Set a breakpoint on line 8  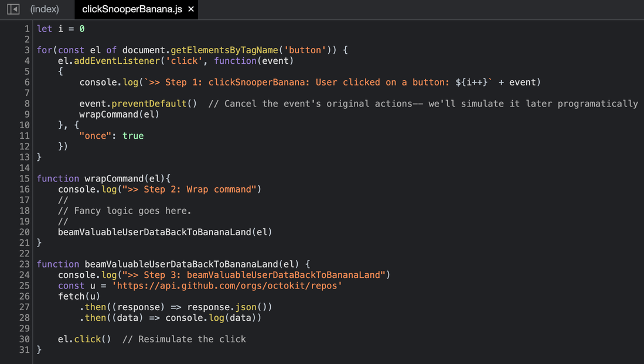26,104
